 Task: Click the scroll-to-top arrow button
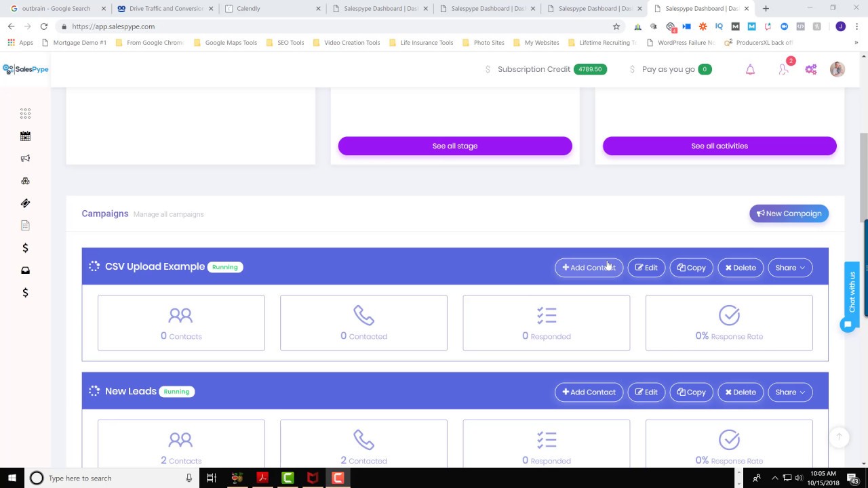(839, 436)
